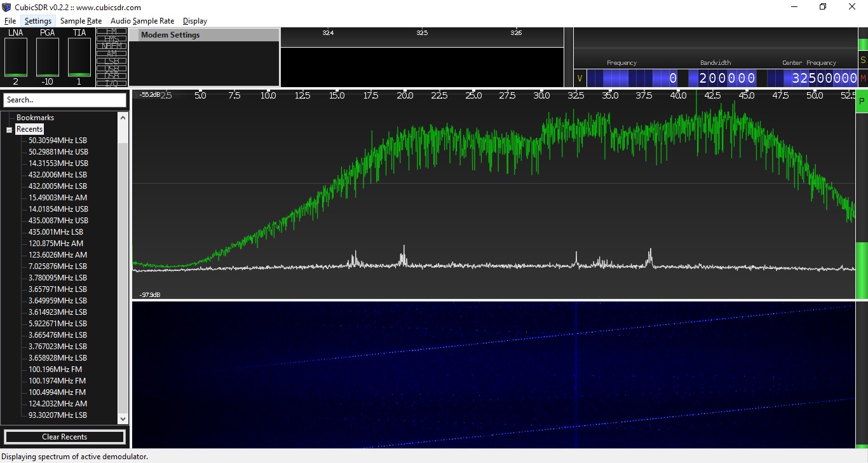
Task: Select recent 124.2032MHz AM
Action: [58, 404]
